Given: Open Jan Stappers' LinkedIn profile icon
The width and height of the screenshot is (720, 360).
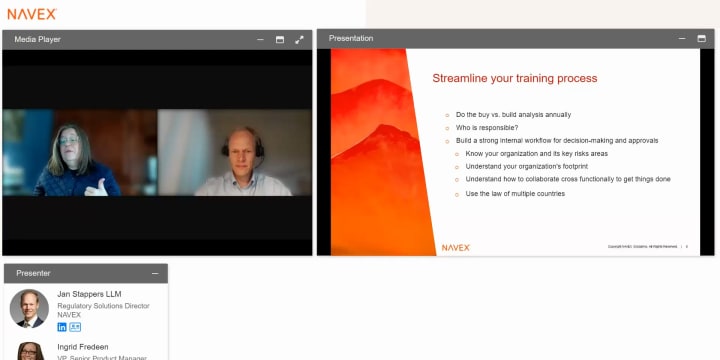Looking at the screenshot, I should click(x=62, y=327).
